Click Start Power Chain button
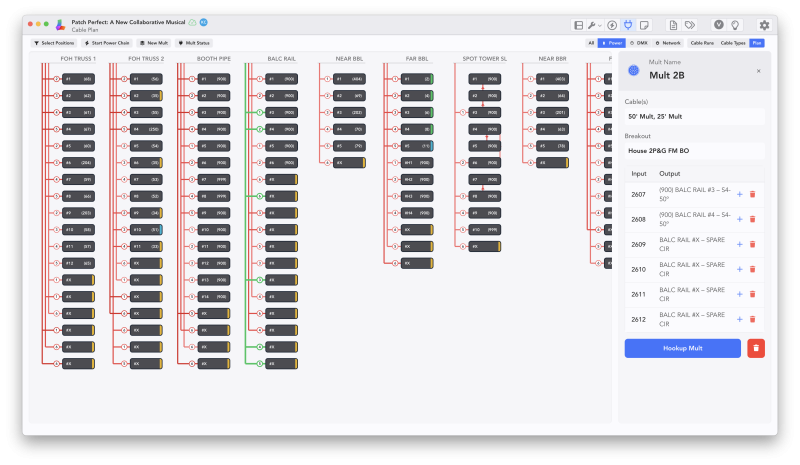 [107, 43]
